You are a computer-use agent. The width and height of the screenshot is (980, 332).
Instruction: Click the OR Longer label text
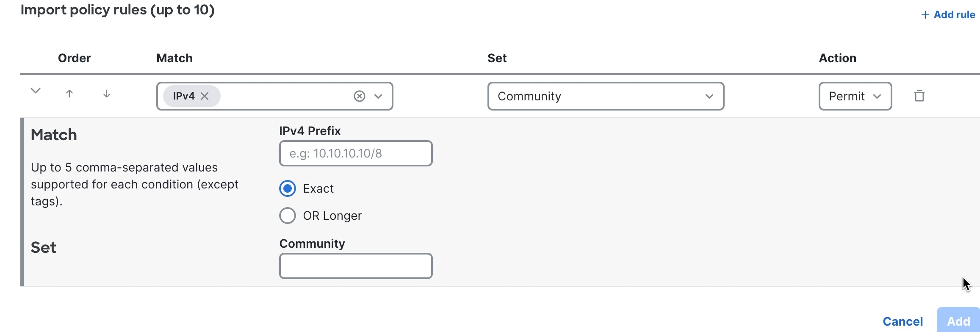point(332,216)
